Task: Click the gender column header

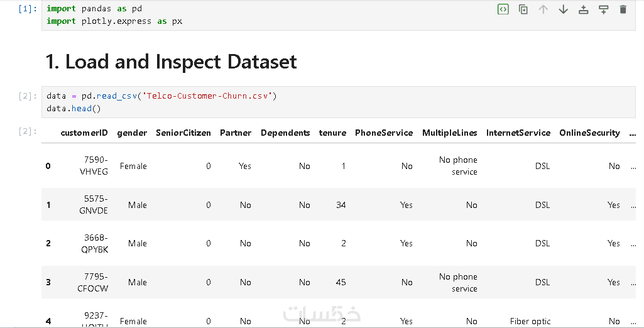Action: pyautogui.click(x=132, y=133)
